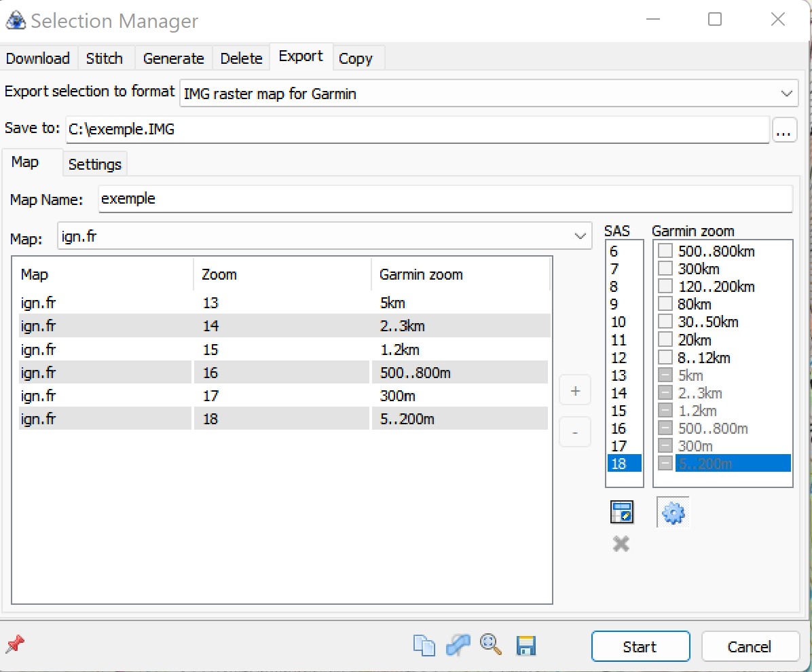Check the 120..200km Garmin zoom box
The width and height of the screenshot is (812, 672).
[x=665, y=286]
